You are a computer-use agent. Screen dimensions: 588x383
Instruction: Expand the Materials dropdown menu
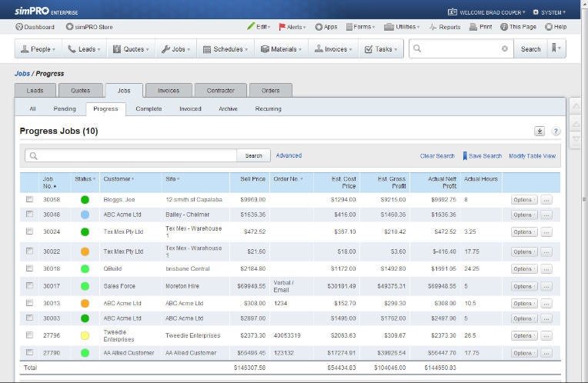pos(281,48)
